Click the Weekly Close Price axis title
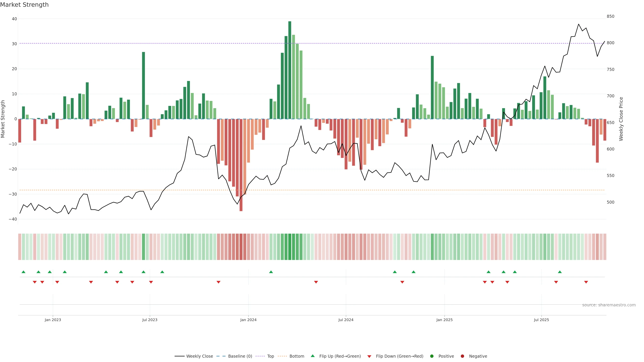The image size is (644, 362). 621,119
